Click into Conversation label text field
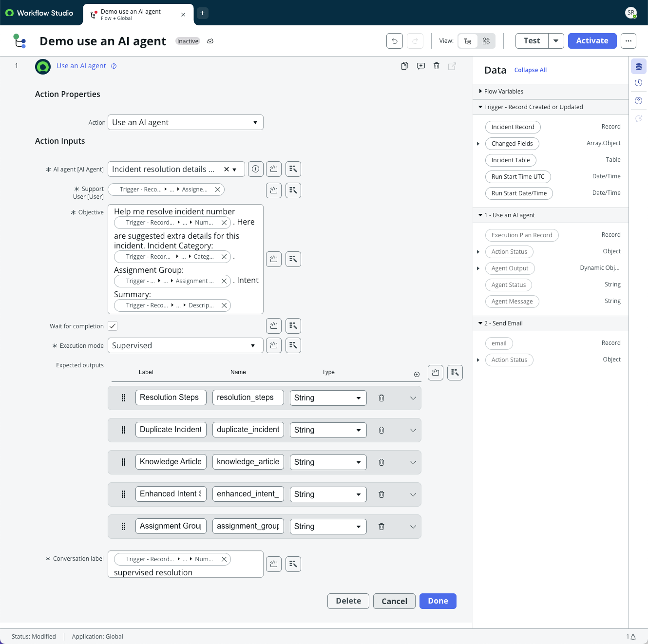Screen dimensions: 648x644 click(x=186, y=564)
